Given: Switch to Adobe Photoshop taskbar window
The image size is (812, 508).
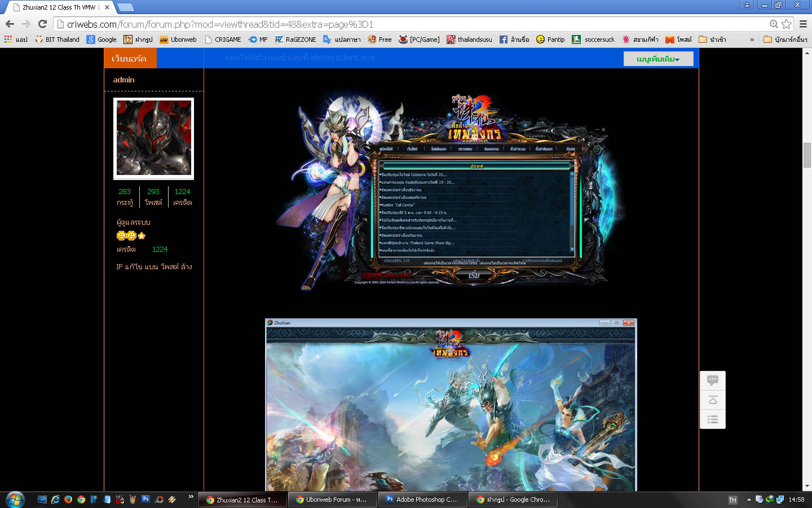Looking at the screenshot, I should click(423, 500).
